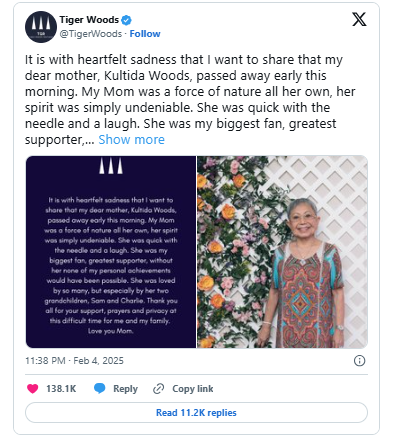Open the @TigerWoods handle link
Screen dimensions: 396x443
[x=91, y=34]
